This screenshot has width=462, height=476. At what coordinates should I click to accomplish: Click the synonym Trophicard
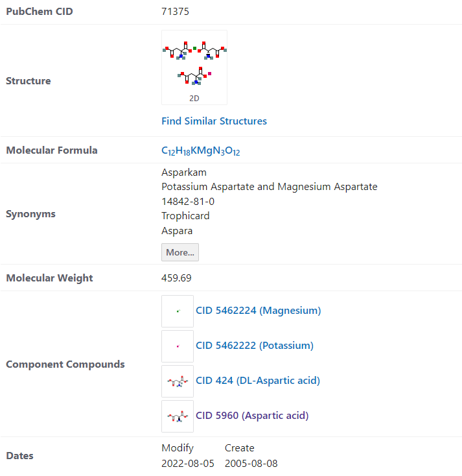pos(185,216)
